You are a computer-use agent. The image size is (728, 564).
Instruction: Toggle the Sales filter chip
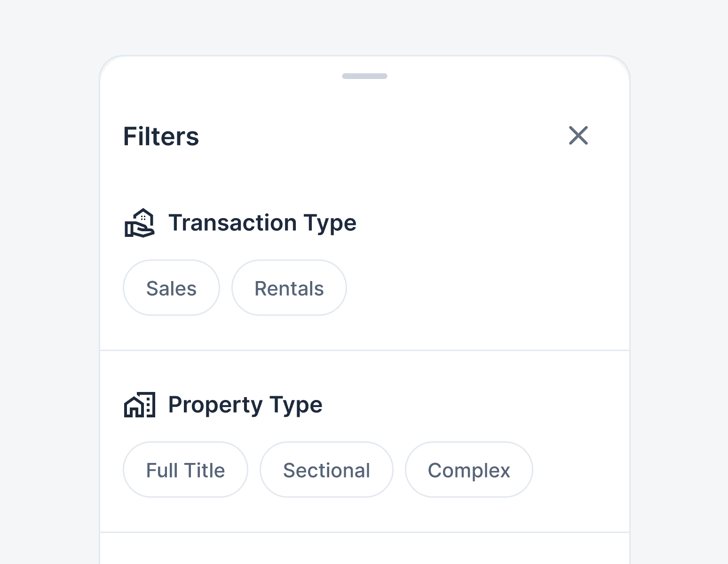click(x=171, y=288)
